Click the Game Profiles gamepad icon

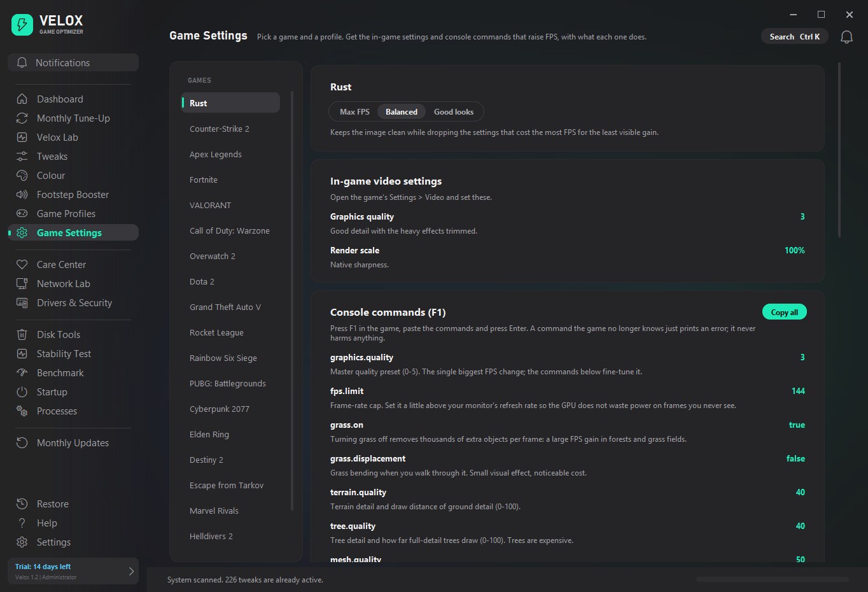click(x=22, y=213)
